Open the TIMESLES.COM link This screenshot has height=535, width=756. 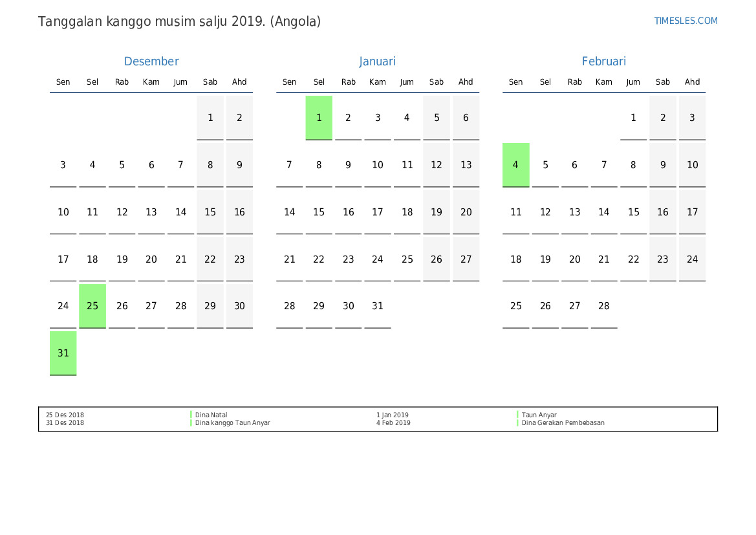[x=686, y=21]
